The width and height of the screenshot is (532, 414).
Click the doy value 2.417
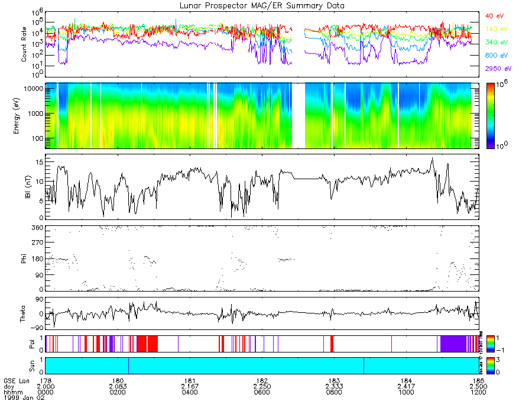406,387
